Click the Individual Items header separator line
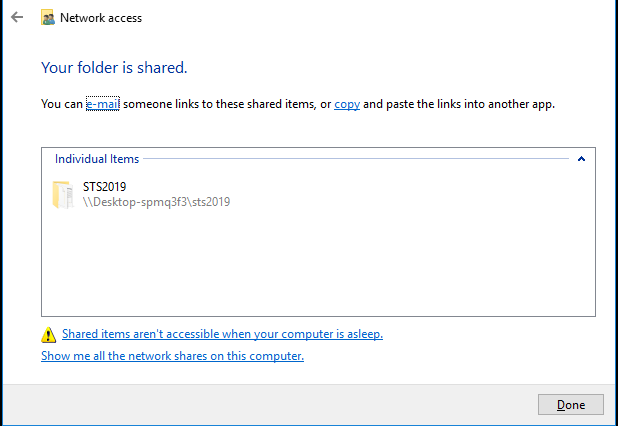This screenshot has height=426, width=618. 356,159
